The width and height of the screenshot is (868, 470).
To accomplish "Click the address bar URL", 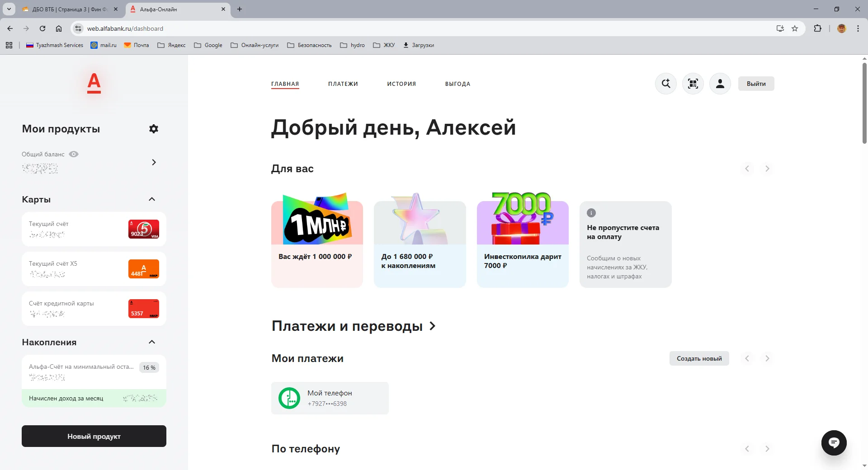I will coord(125,28).
